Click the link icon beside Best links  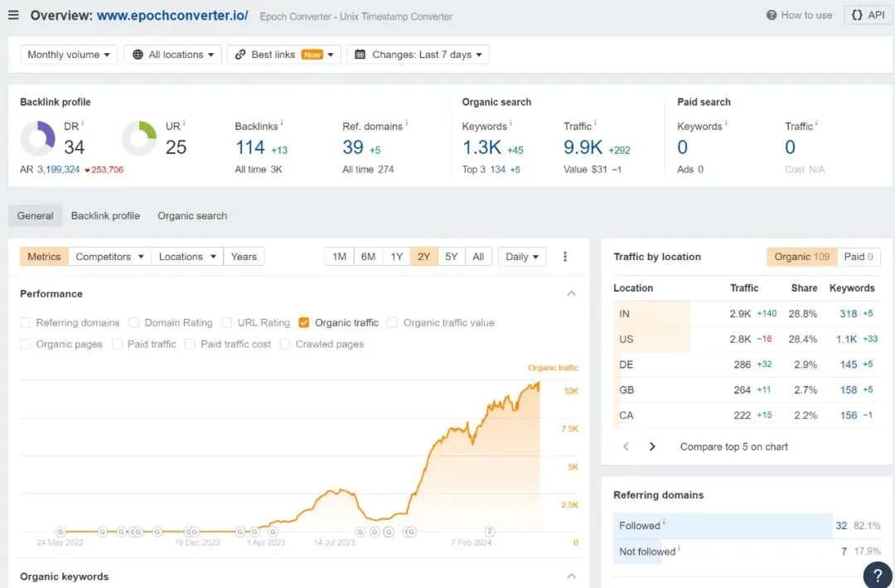[240, 55]
